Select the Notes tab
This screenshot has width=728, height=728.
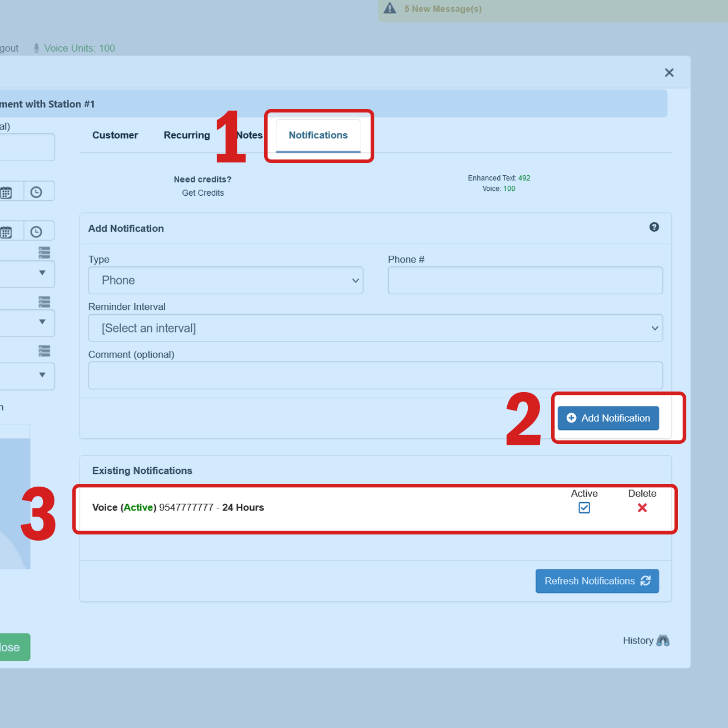251,135
